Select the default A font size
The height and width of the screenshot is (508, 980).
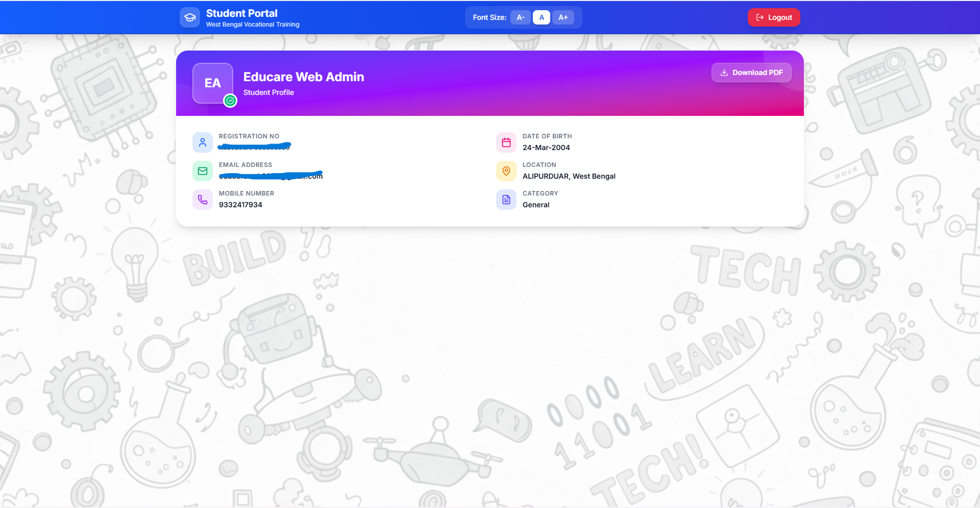(x=542, y=17)
